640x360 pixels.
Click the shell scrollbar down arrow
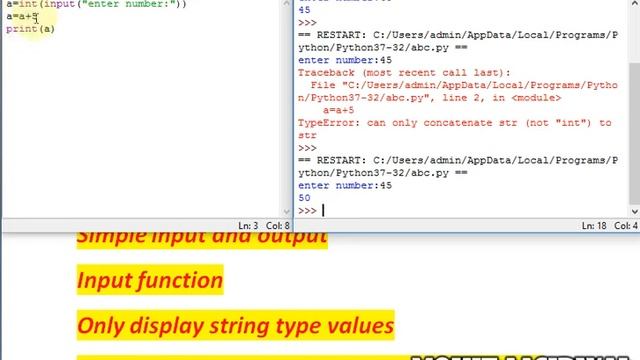(635, 211)
